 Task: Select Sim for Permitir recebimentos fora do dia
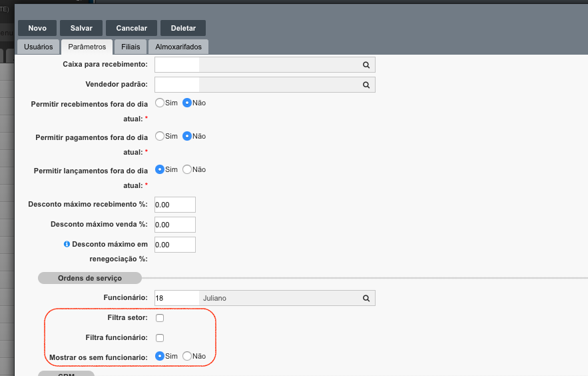160,103
